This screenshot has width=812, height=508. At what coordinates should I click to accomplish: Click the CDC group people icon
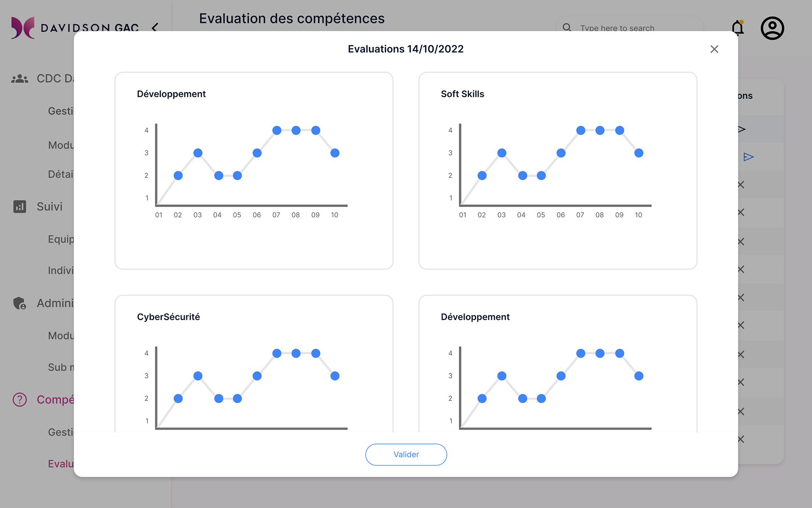19,79
